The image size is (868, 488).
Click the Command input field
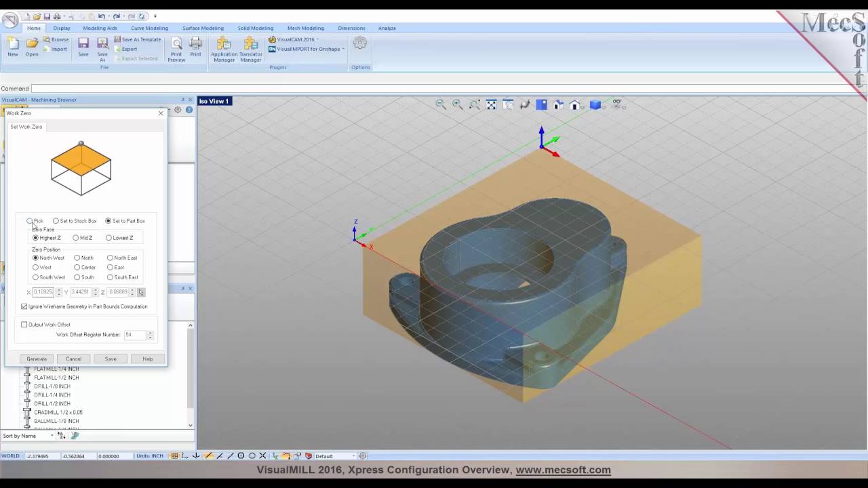(448, 89)
